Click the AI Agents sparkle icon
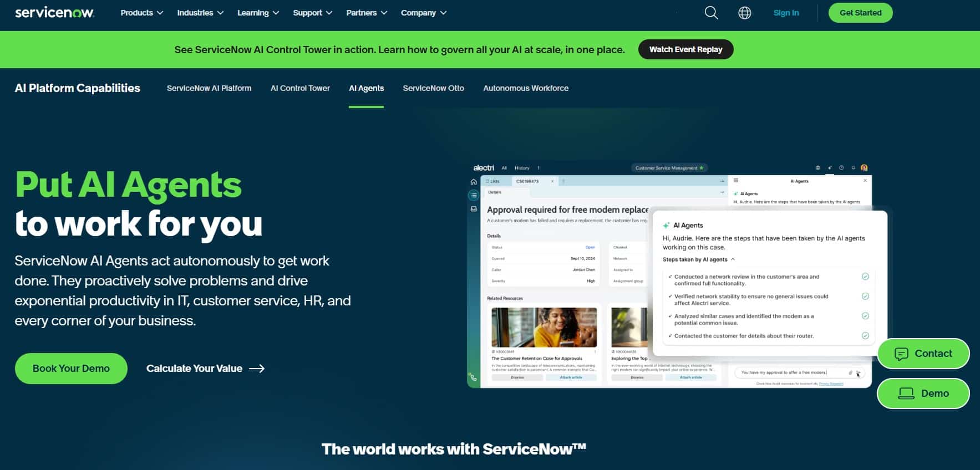This screenshot has height=470, width=980. 666,226
